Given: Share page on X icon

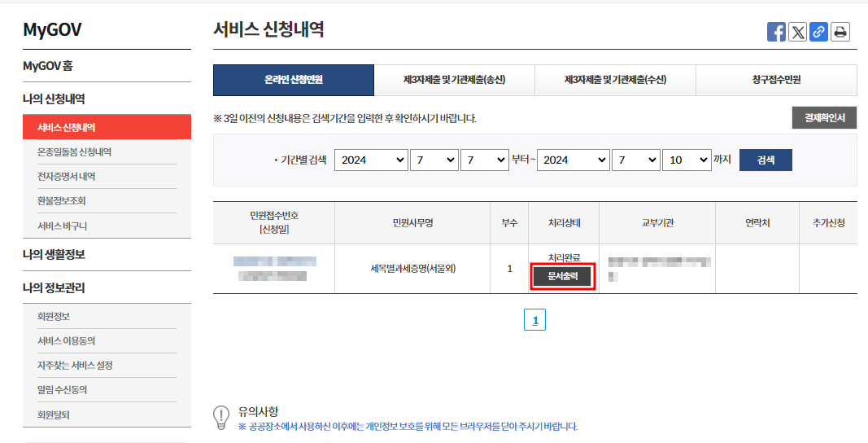Looking at the screenshot, I should pyautogui.click(x=797, y=32).
